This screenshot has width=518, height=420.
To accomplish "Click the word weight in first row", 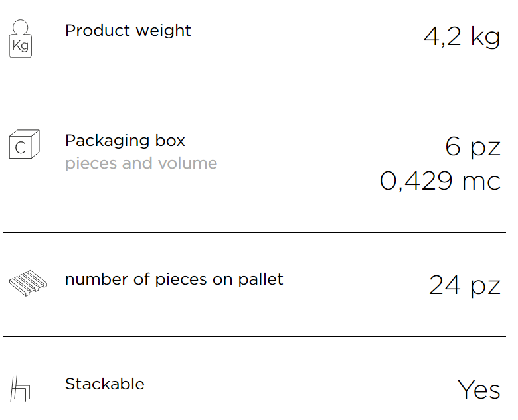I will 163,31.
